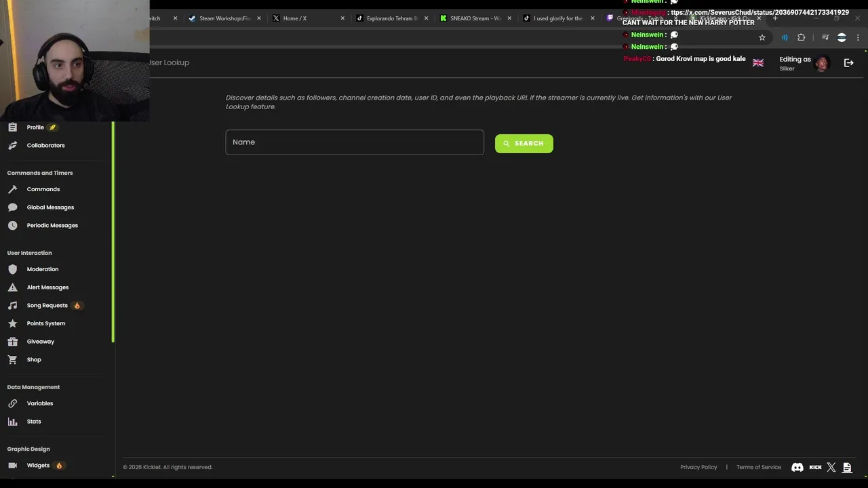Screen dimensions: 868x488
Task: Click the 'User Interaction' section heading
Action: [29, 253]
